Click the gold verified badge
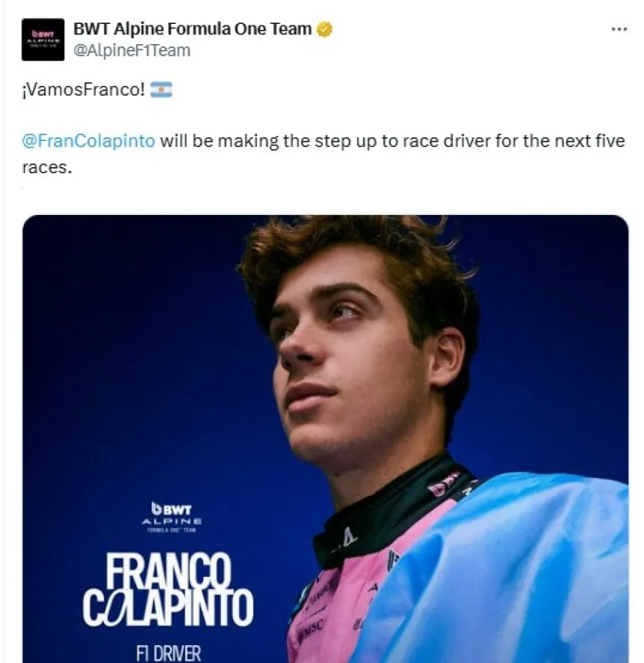The height and width of the screenshot is (663, 644). 324,29
